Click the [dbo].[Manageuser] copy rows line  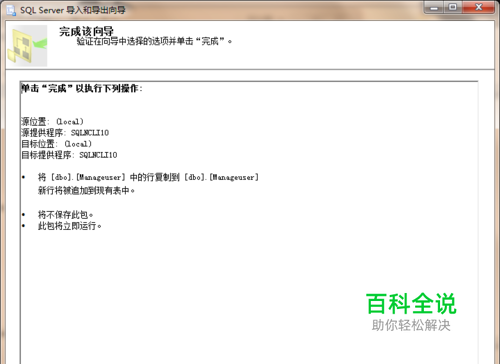(148, 177)
